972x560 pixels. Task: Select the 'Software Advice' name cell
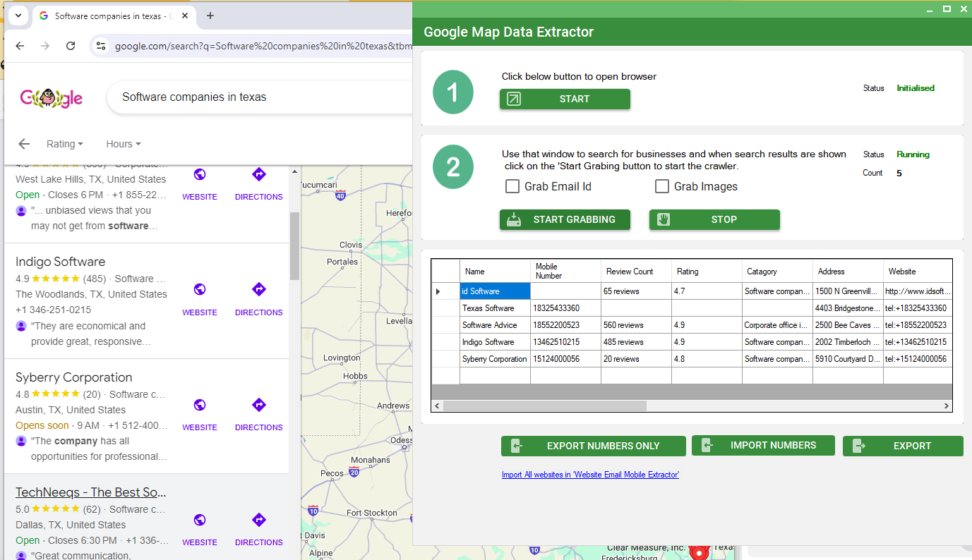click(495, 325)
